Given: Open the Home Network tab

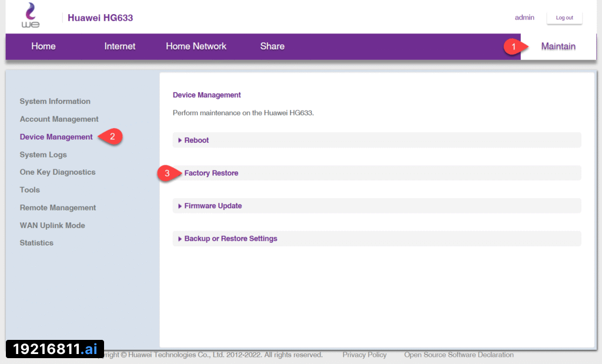Looking at the screenshot, I should point(196,46).
